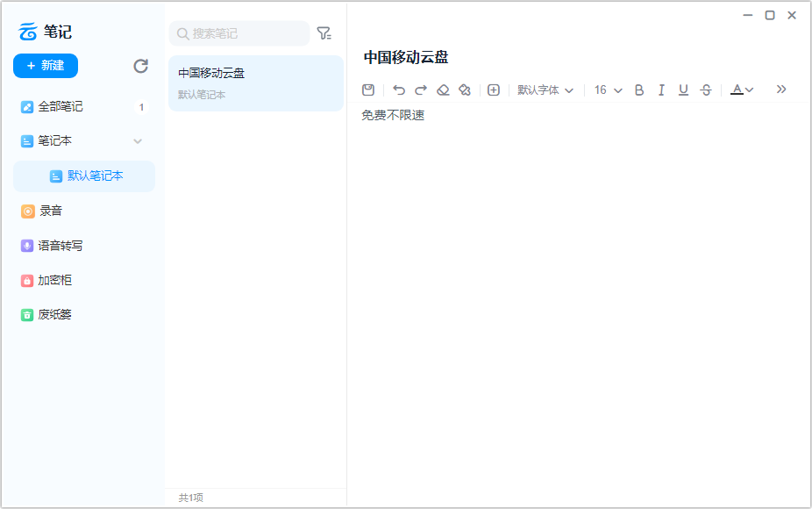Toggle strikethrough formatting
The image size is (812, 509).
pyautogui.click(x=705, y=90)
